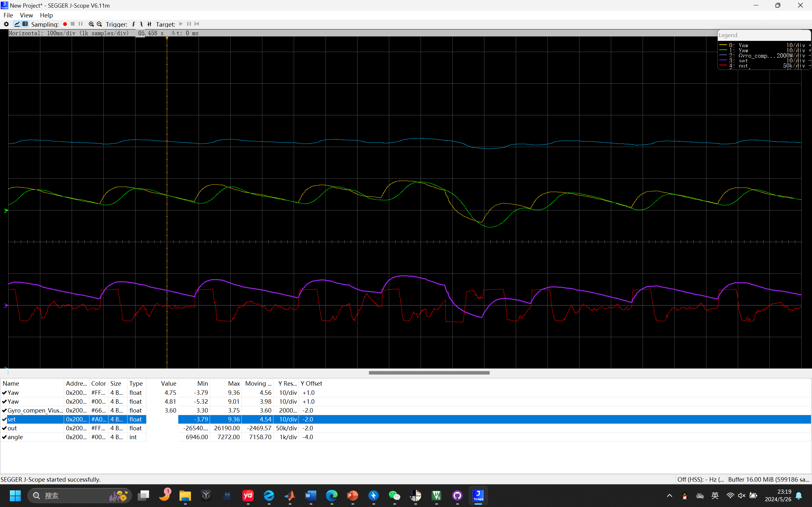Uncheck the Gyro_compen_Vius symbol checkbox

[4, 410]
